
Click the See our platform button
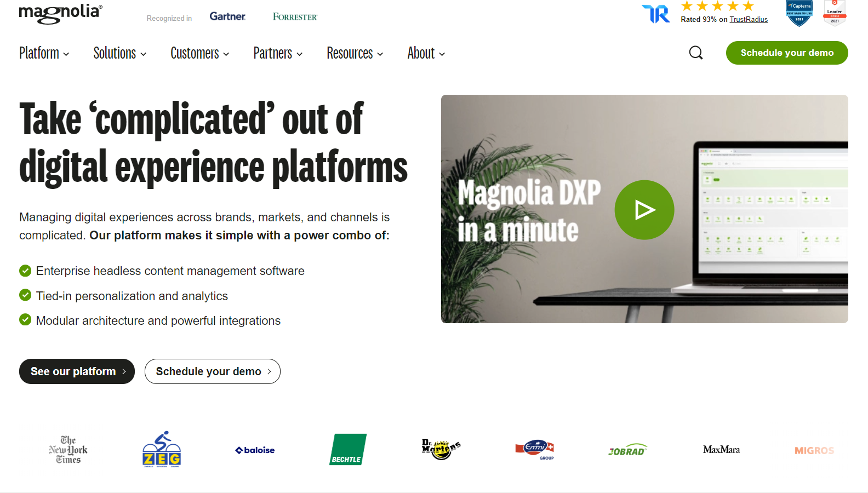click(x=77, y=371)
